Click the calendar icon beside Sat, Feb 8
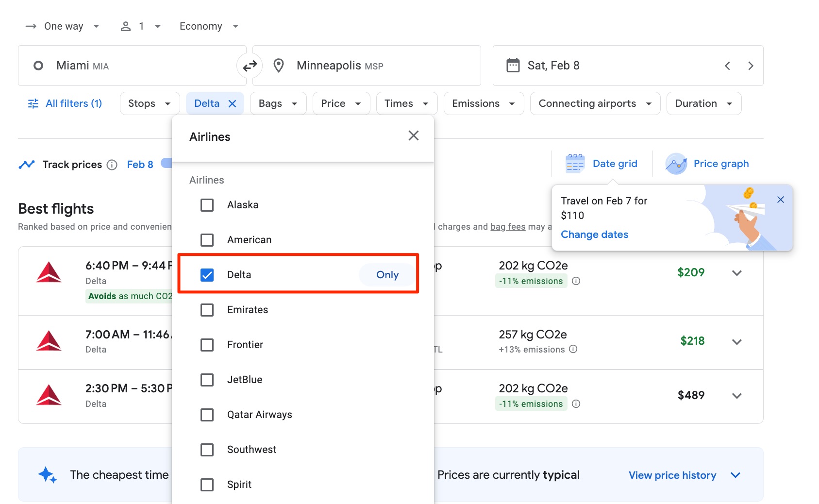 [x=513, y=65]
